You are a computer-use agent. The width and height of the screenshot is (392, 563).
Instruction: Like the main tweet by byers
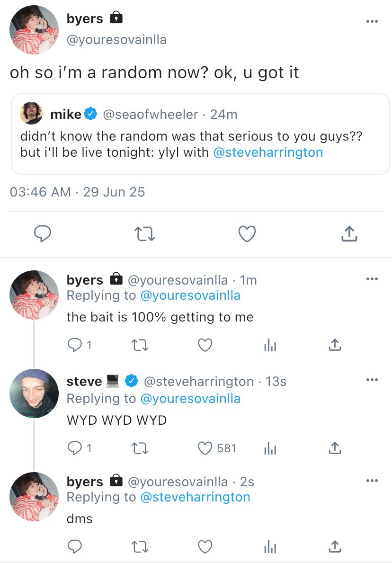(x=247, y=233)
